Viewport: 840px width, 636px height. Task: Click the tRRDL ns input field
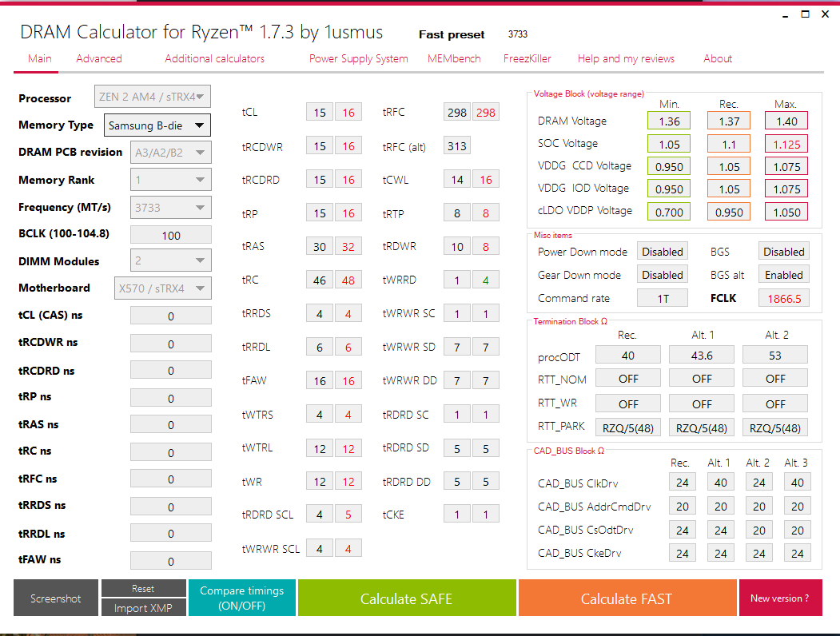[x=171, y=533]
